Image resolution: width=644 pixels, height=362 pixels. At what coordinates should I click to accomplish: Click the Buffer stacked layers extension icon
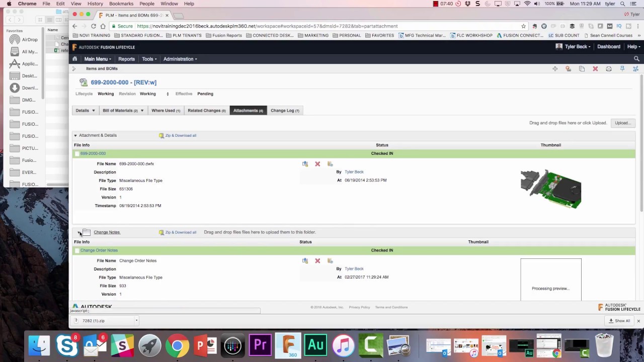pyautogui.click(x=572, y=26)
